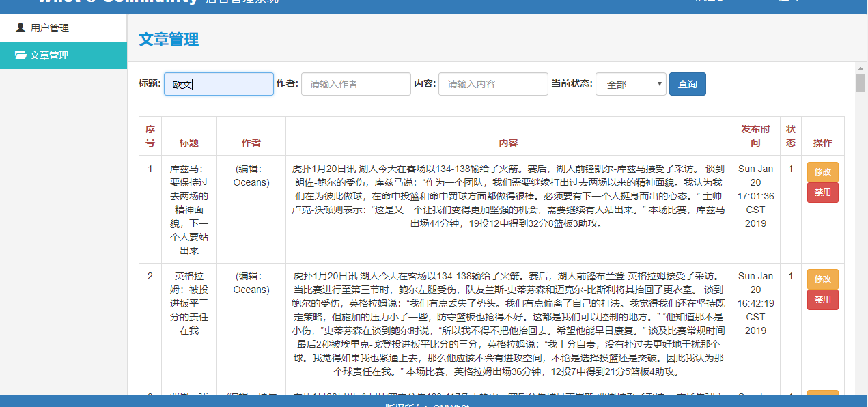Click the 请输入内容 content field
Image resolution: width=868 pixels, height=407 pixels.
[x=493, y=84]
